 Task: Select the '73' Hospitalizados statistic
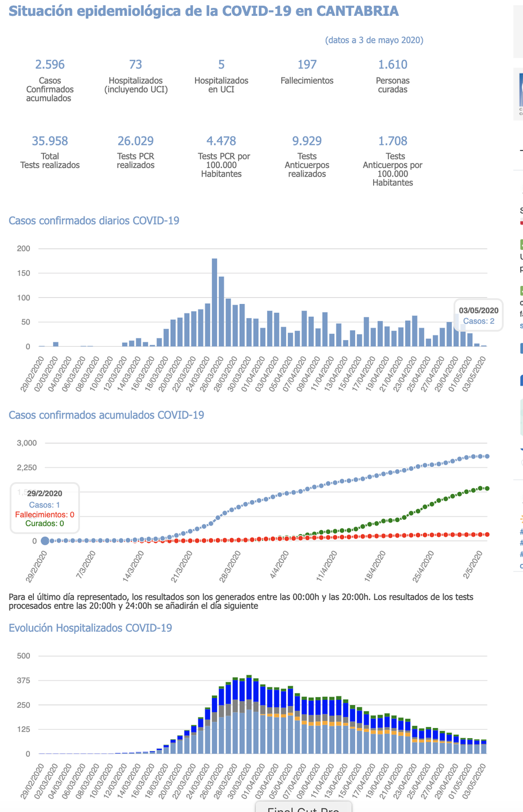click(135, 65)
